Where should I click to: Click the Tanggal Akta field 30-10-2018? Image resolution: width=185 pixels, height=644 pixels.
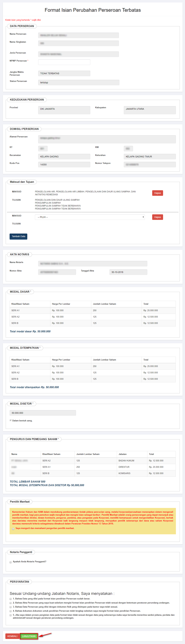tap(128, 272)
